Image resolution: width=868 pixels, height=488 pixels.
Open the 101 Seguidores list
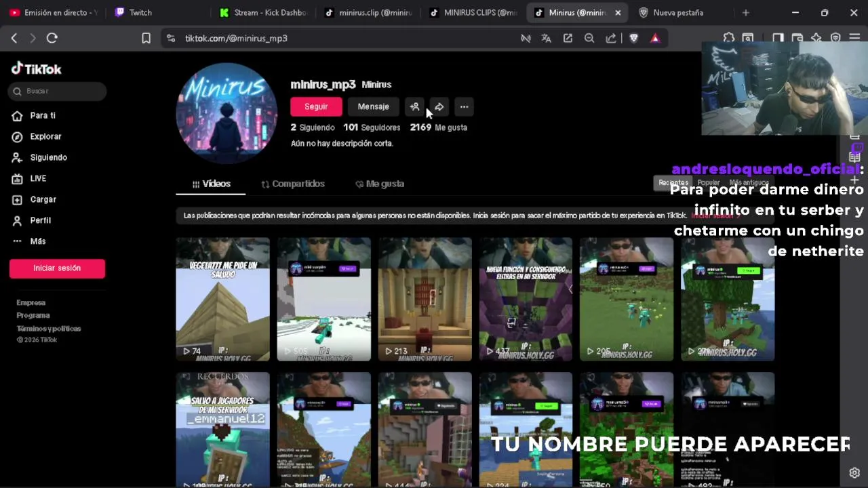[372, 127]
